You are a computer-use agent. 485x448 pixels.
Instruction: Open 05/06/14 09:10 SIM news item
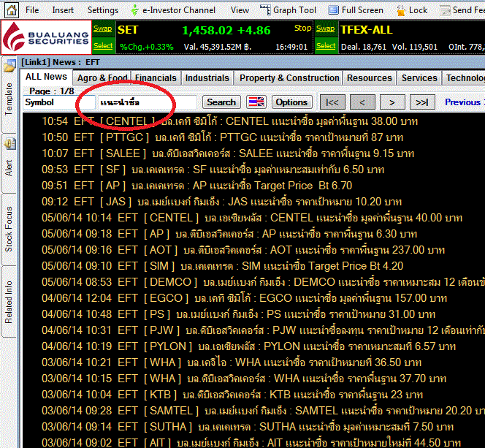pos(222,266)
